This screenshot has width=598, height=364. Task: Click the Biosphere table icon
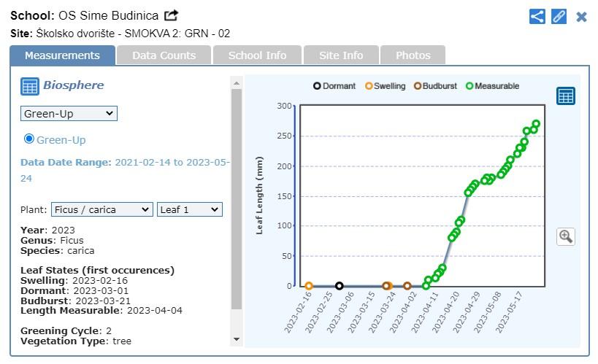tap(29, 86)
